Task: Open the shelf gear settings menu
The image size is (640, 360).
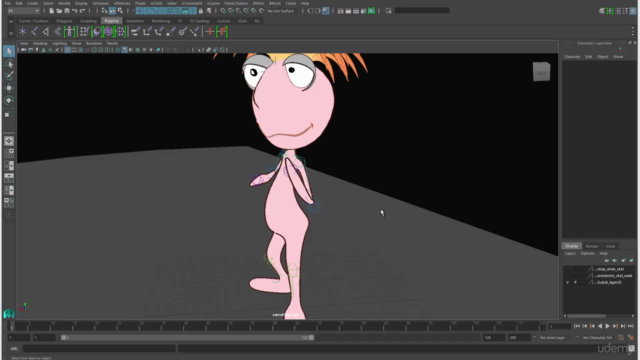Action: coord(11,33)
